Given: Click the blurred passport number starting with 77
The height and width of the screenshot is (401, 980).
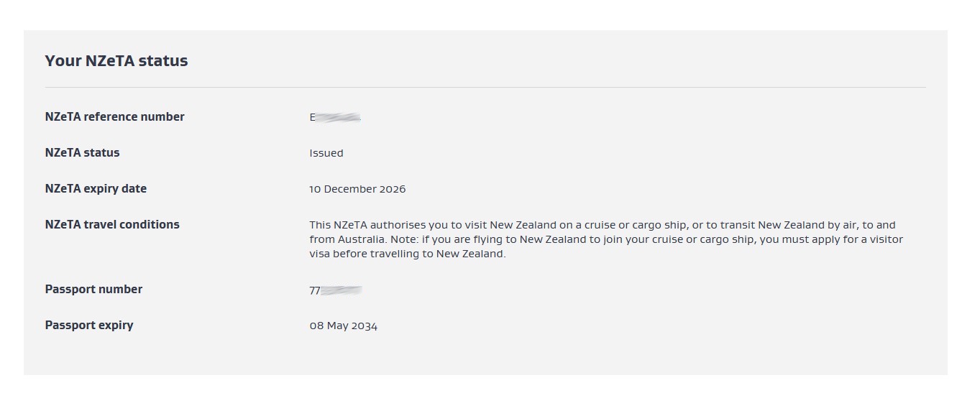Looking at the screenshot, I should [x=336, y=290].
